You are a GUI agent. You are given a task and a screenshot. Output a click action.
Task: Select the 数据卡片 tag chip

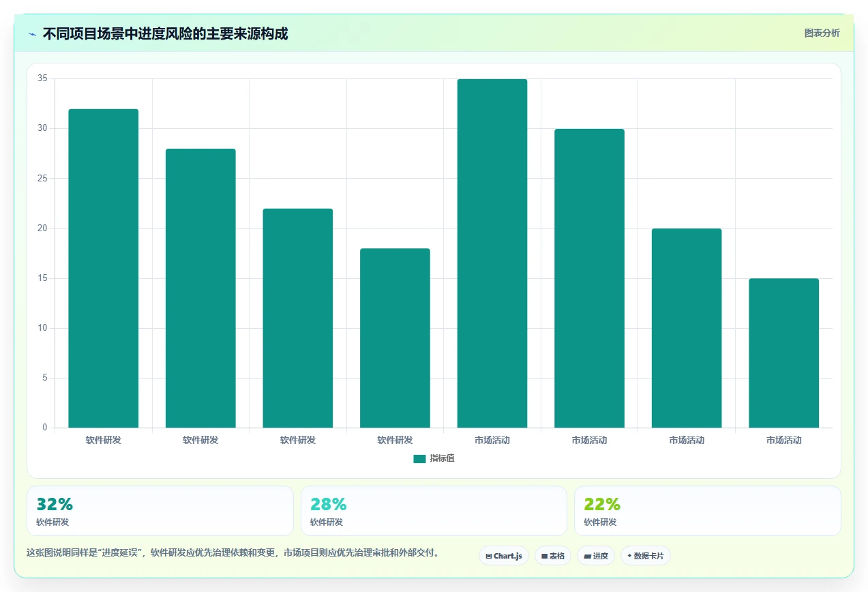pos(646,556)
